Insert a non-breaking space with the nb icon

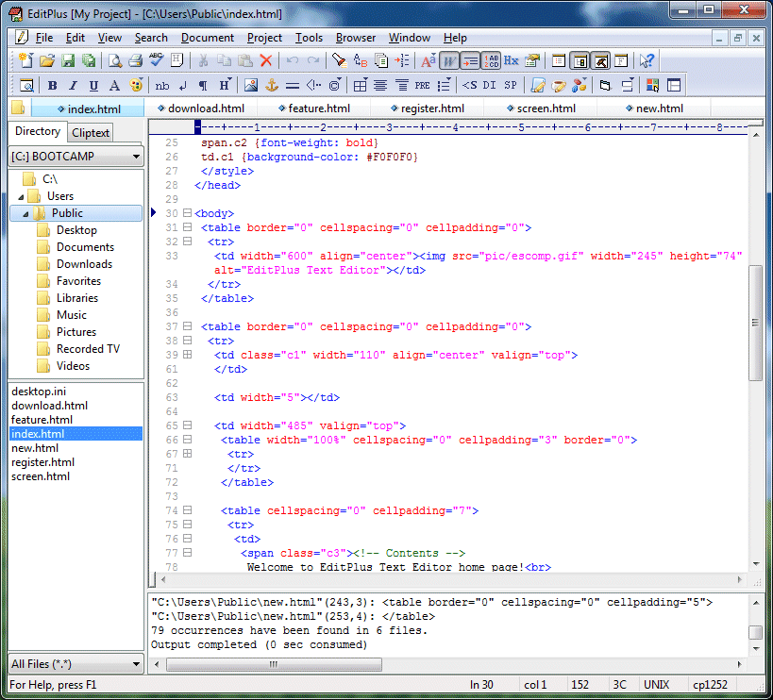click(160, 84)
